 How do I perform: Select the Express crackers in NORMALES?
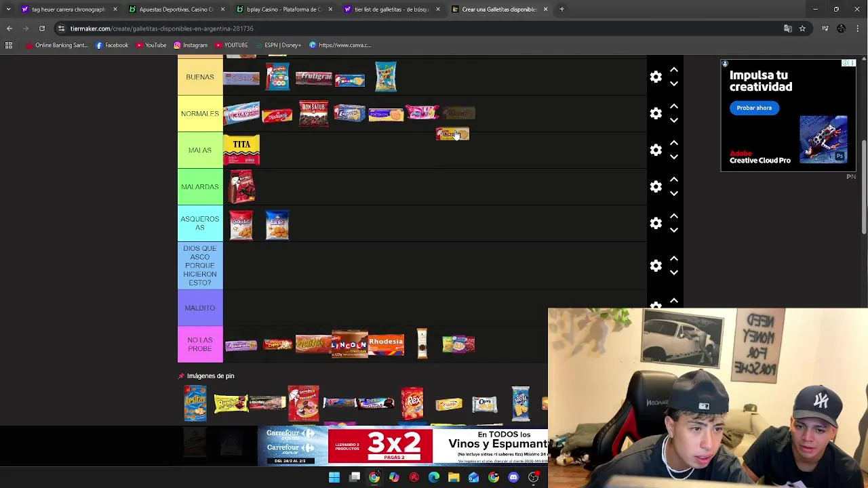click(x=350, y=113)
